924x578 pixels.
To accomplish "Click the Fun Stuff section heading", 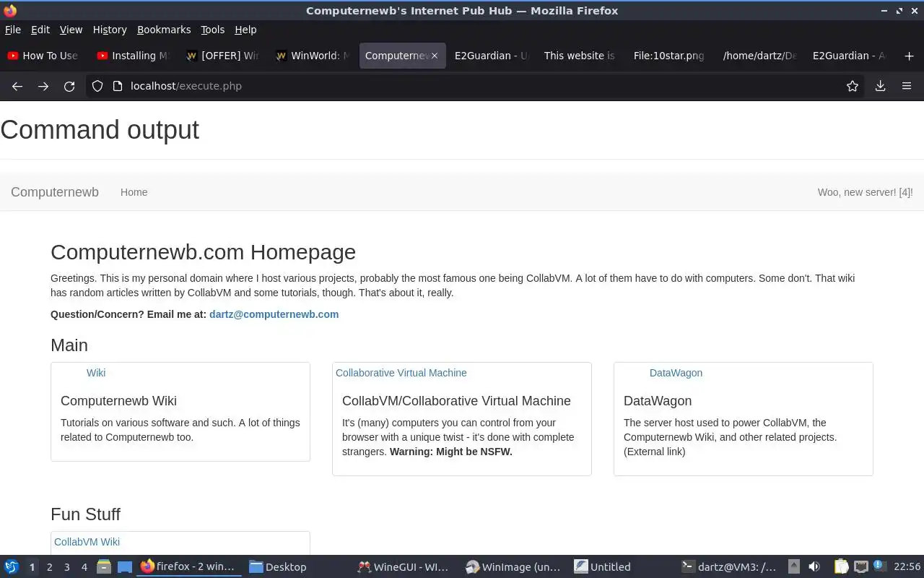I will tap(85, 514).
